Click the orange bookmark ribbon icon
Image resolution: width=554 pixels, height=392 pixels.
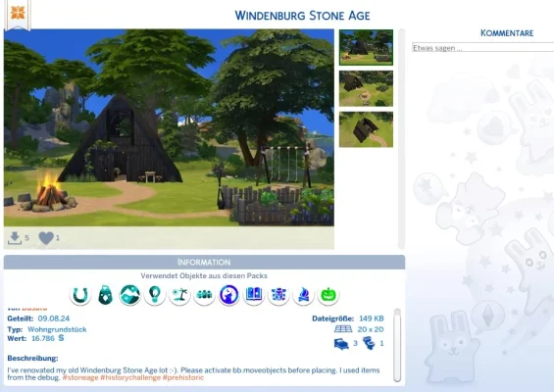click(x=18, y=15)
